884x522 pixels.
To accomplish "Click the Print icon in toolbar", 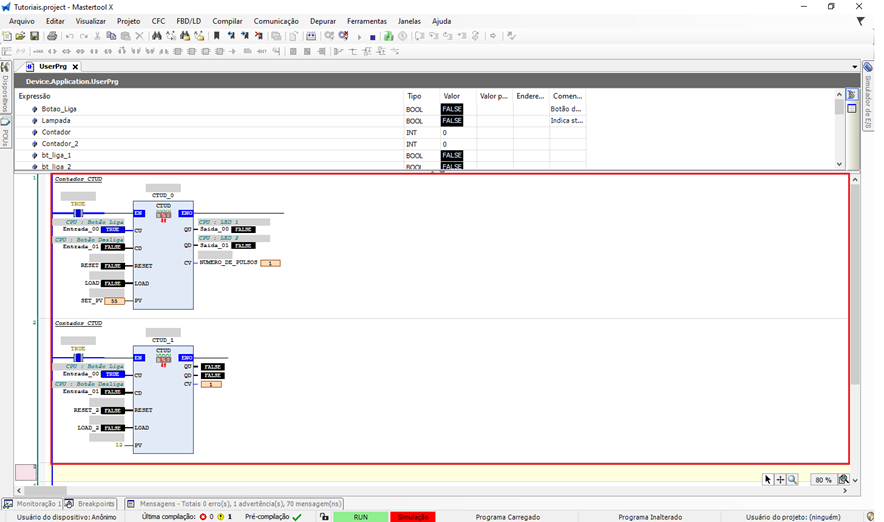I will coord(52,36).
